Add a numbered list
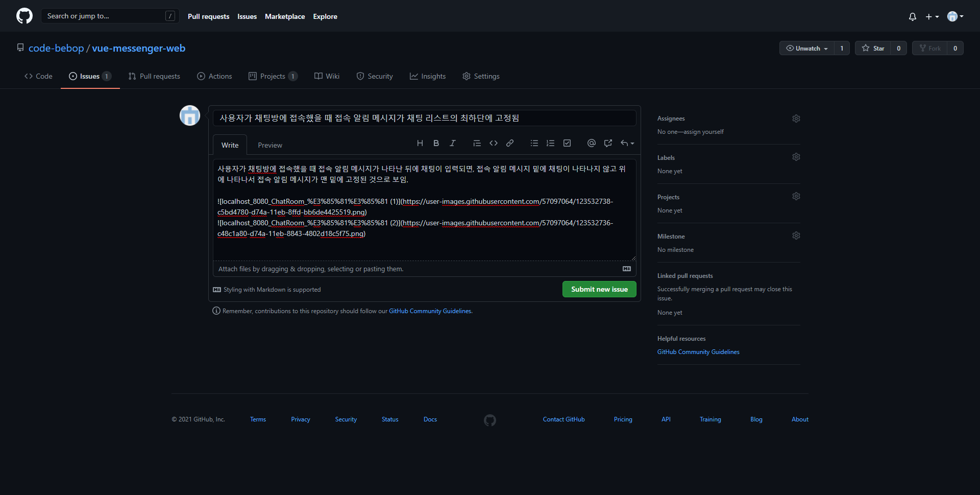 click(x=551, y=143)
